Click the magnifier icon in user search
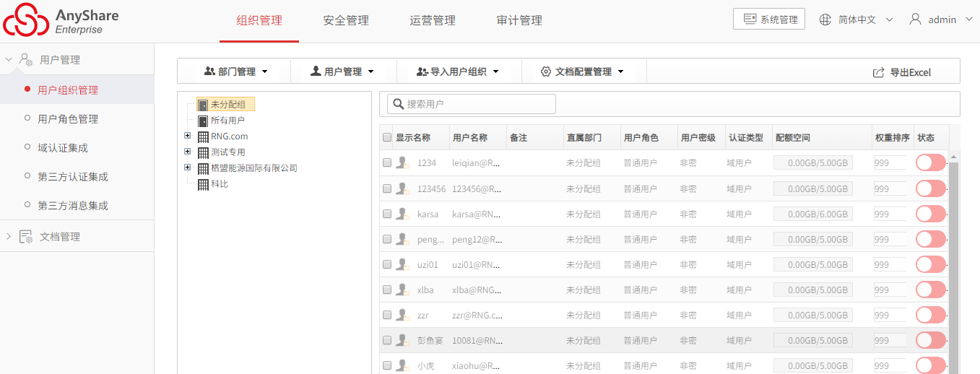The height and width of the screenshot is (374, 980). pyautogui.click(x=398, y=104)
